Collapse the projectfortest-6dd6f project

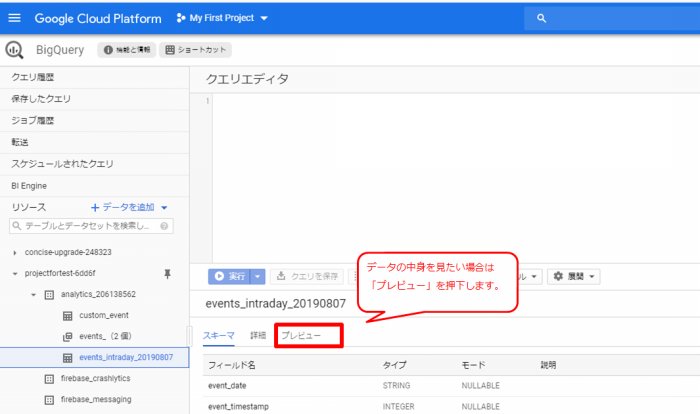15,274
